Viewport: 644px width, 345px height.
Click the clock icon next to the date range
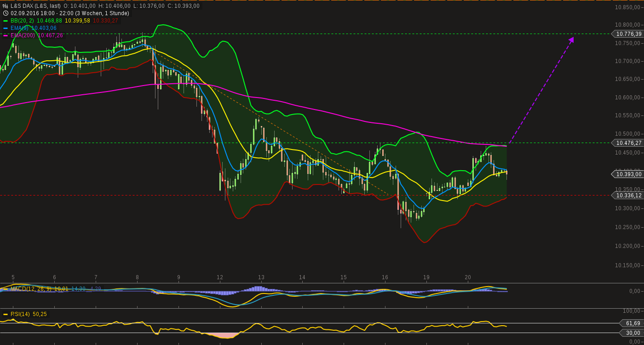(x=6, y=13)
